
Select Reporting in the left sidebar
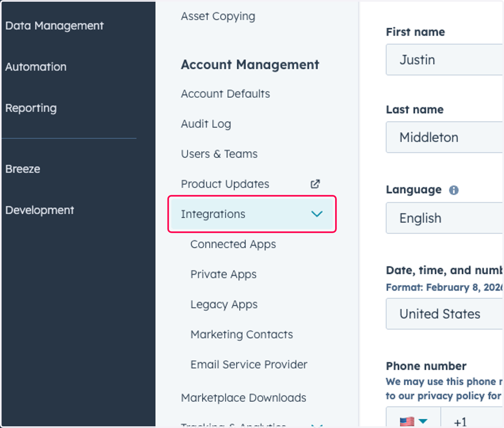coord(31,108)
